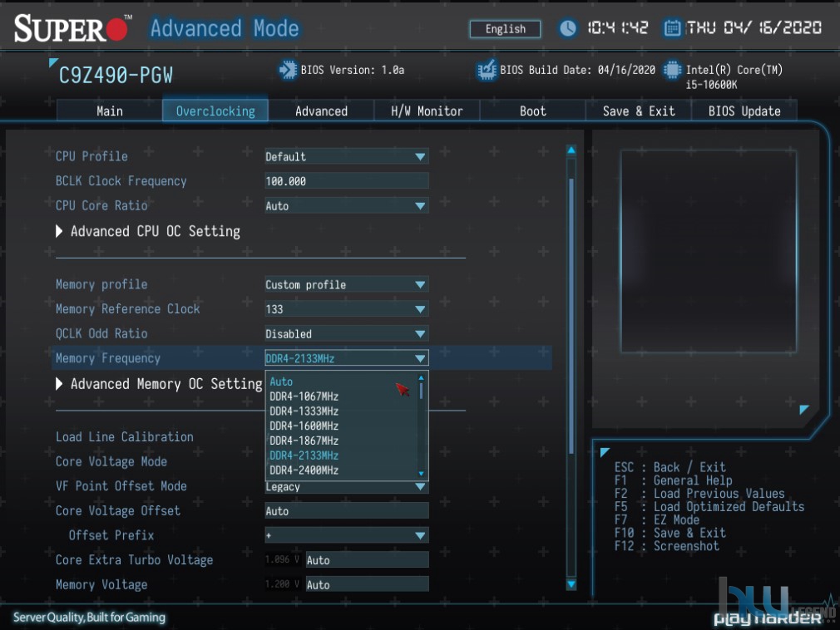Viewport: 840px width, 630px height.
Task: Click F12 : Screenshot hint
Action: tap(666, 546)
